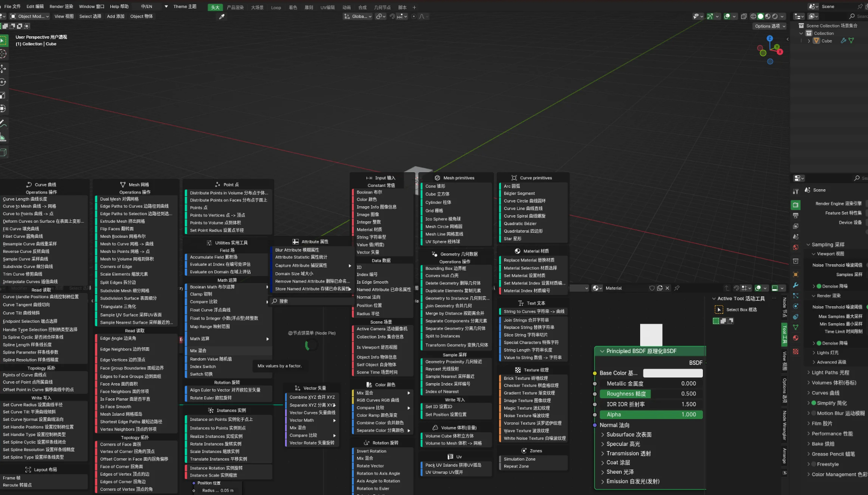Click the node pie menu search box
This screenshot has height=495, width=868.
[x=310, y=301]
